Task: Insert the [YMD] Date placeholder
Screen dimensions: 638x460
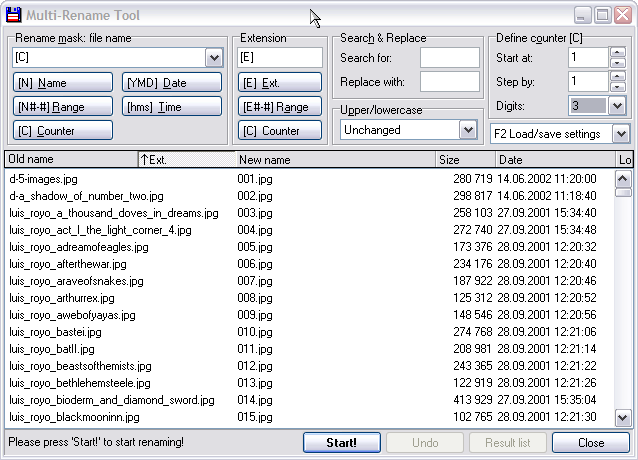Action: click(x=172, y=82)
